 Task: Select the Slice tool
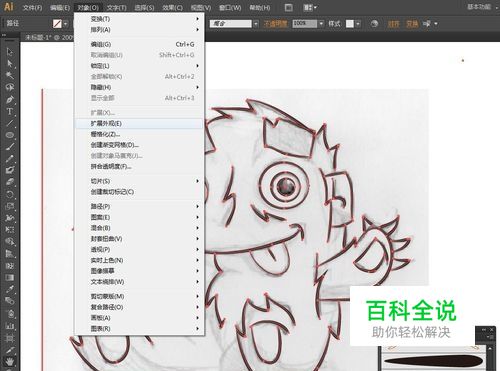(9, 350)
